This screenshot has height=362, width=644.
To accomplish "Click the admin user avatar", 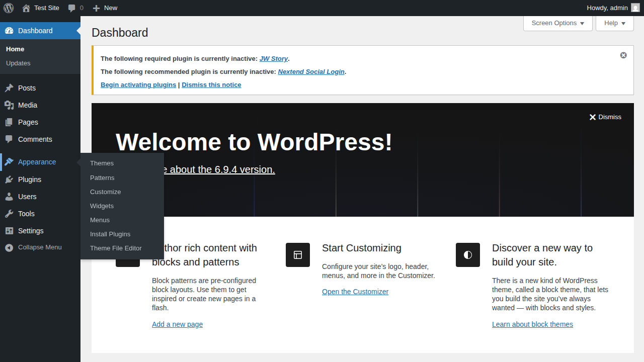I will coord(635,8).
